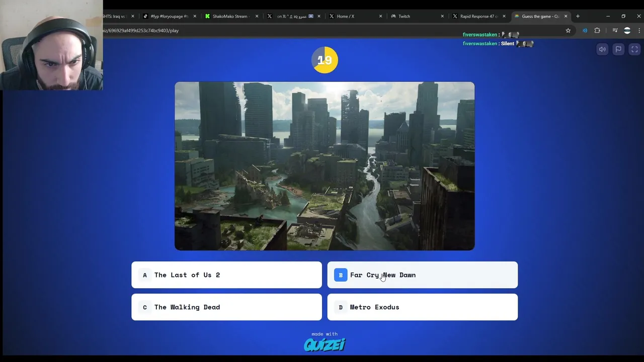
Task: Click the X favicon on Home tab
Action: pyautogui.click(x=332, y=16)
